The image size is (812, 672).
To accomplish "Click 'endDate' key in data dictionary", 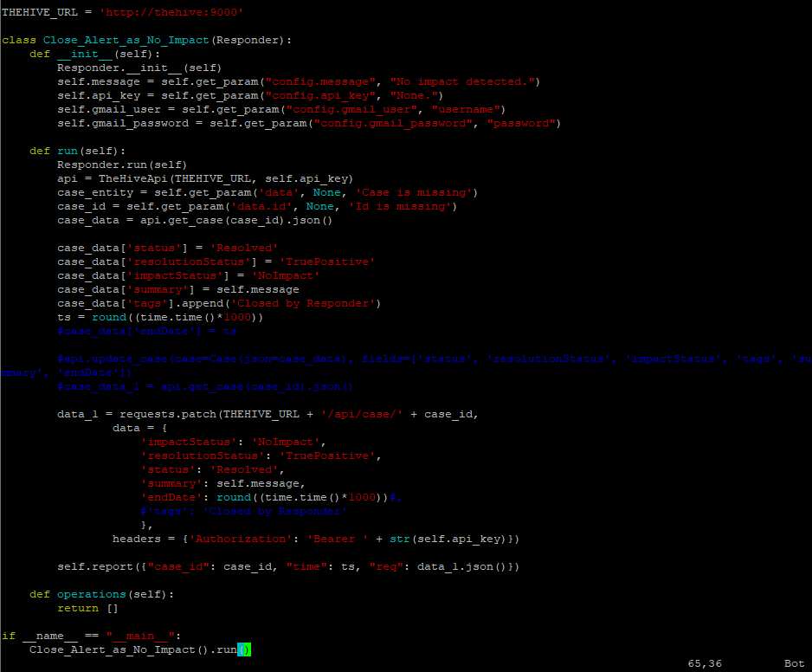I will tap(171, 497).
